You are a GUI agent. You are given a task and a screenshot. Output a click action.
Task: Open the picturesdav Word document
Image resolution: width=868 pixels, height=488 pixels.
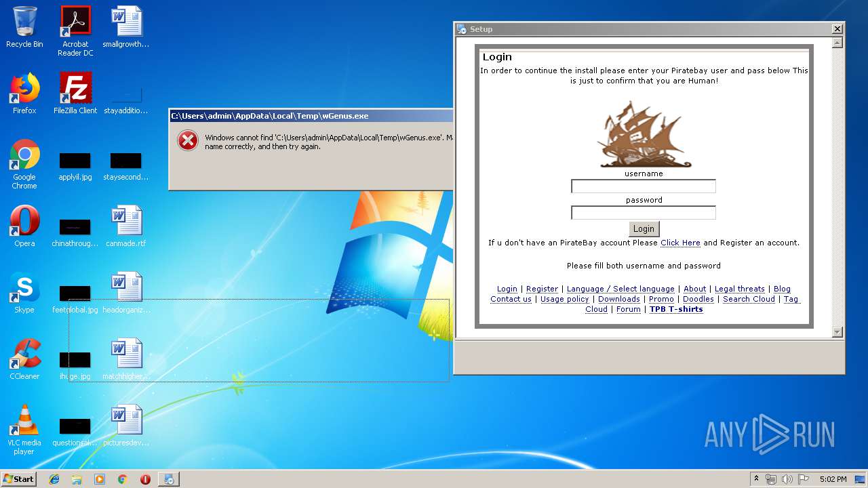(x=126, y=426)
